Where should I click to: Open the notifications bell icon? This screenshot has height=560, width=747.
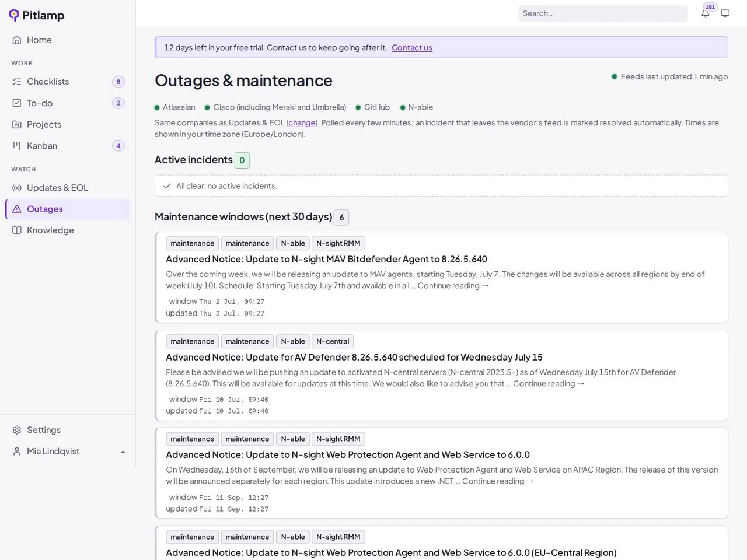pyautogui.click(x=706, y=13)
